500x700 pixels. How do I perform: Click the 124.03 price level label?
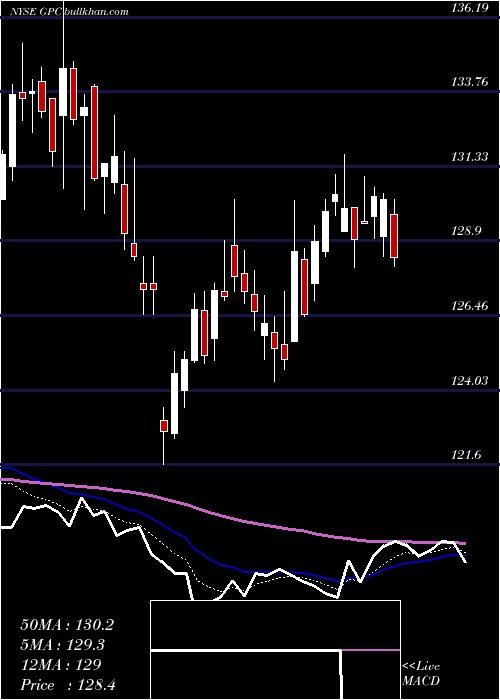click(x=469, y=381)
